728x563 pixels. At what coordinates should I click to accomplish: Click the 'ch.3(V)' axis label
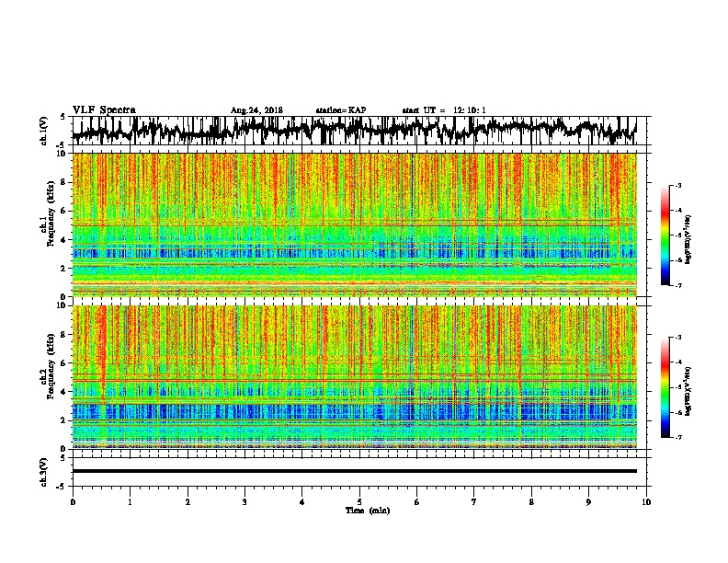pos(44,473)
